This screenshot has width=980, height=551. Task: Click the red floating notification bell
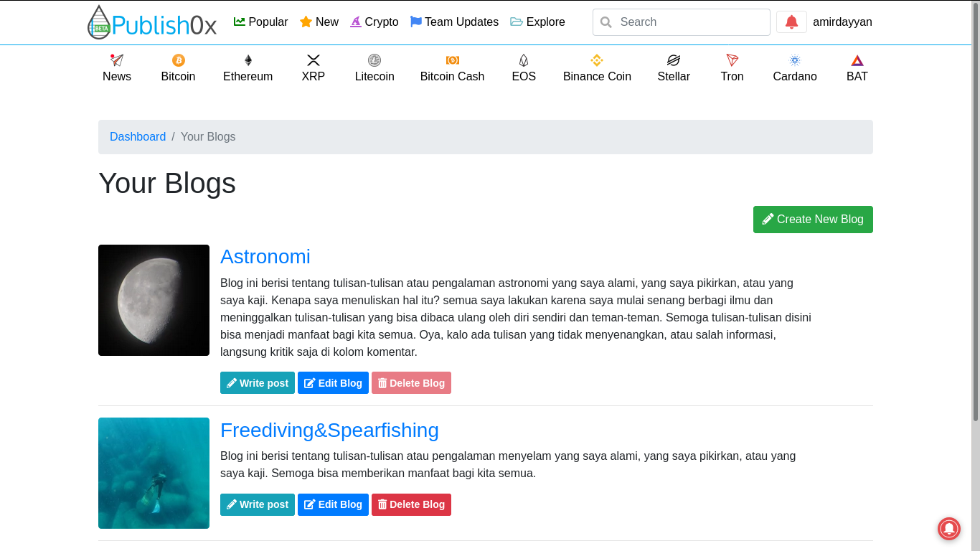pos(949,529)
